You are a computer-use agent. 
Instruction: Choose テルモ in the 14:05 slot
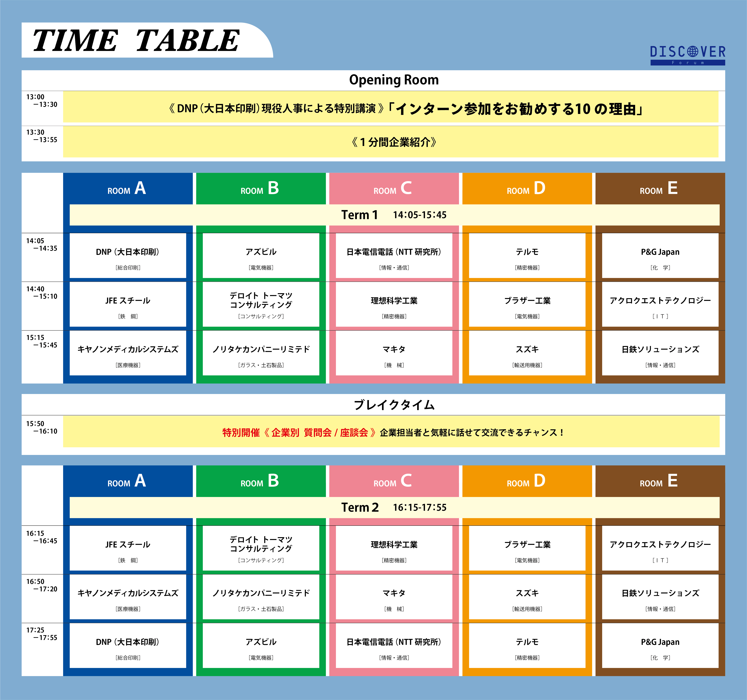pos(527,256)
